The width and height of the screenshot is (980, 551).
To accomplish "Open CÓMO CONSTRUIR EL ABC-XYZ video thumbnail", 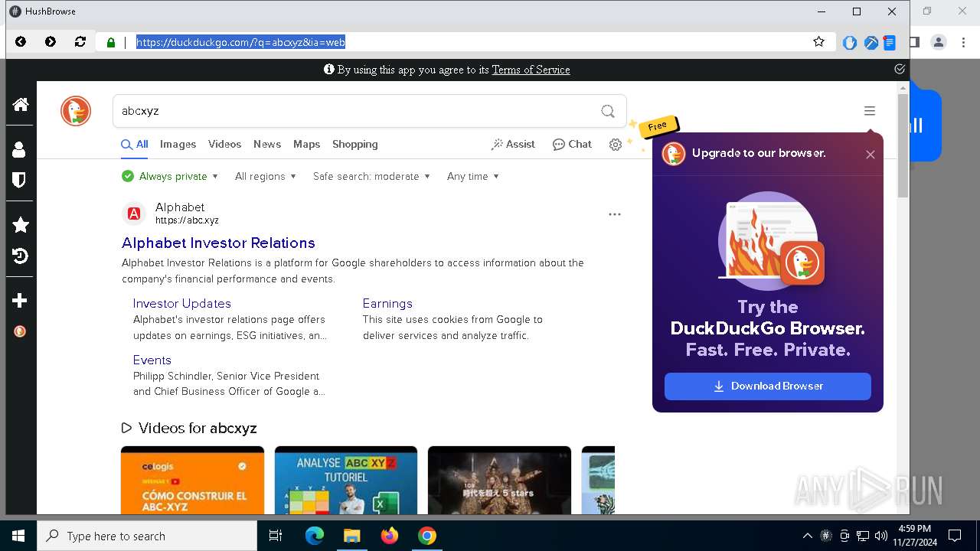I will point(192,481).
